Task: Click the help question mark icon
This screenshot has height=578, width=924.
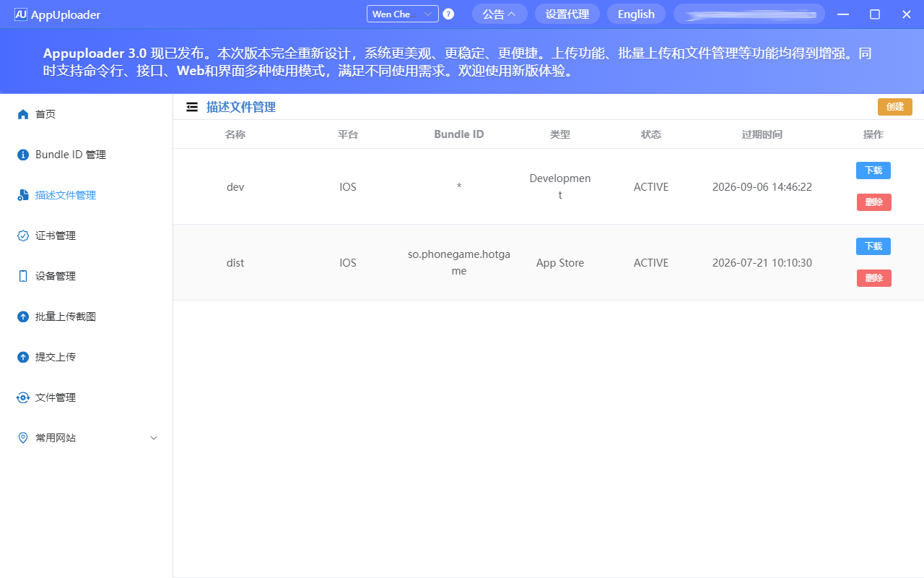Action: click(448, 14)
